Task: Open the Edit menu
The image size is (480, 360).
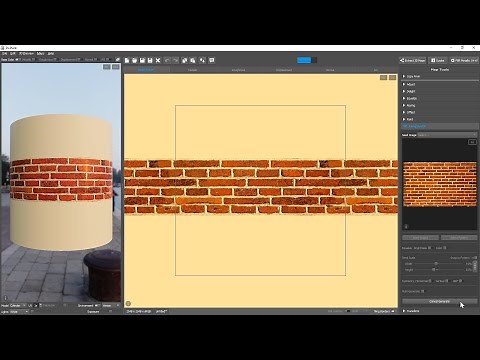Action: (x=13, y=54)
